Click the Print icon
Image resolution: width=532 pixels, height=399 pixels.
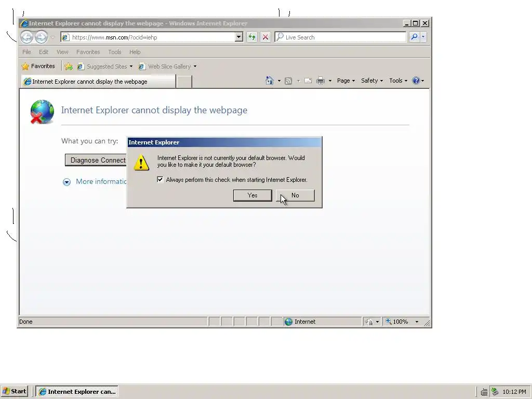[320, 81]
